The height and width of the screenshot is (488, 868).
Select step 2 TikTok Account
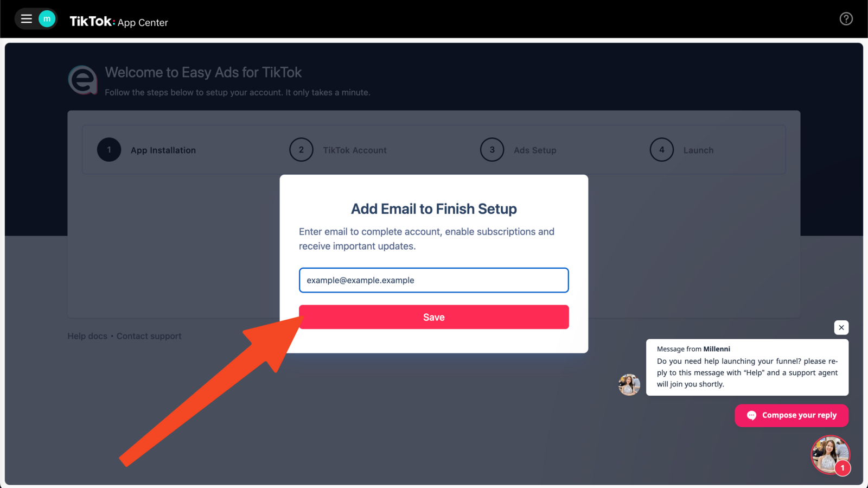point(338,150)
